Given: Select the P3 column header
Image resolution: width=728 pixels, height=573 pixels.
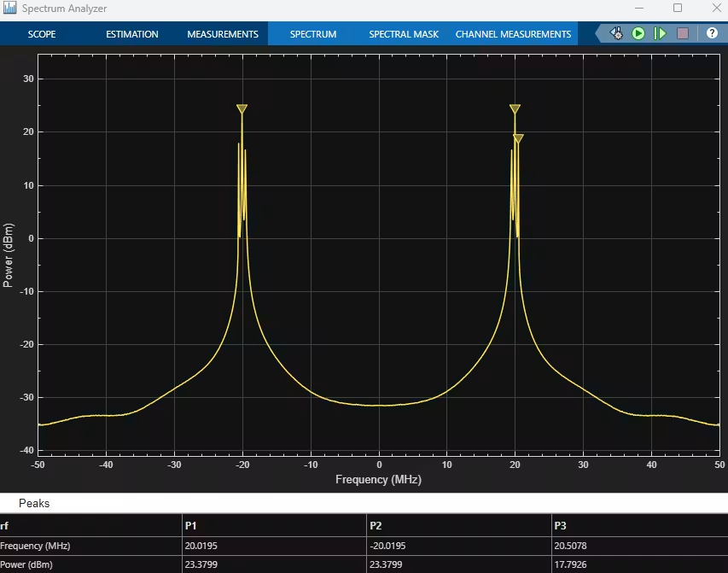Looking at the screenshot, I should tap(560, 525).
